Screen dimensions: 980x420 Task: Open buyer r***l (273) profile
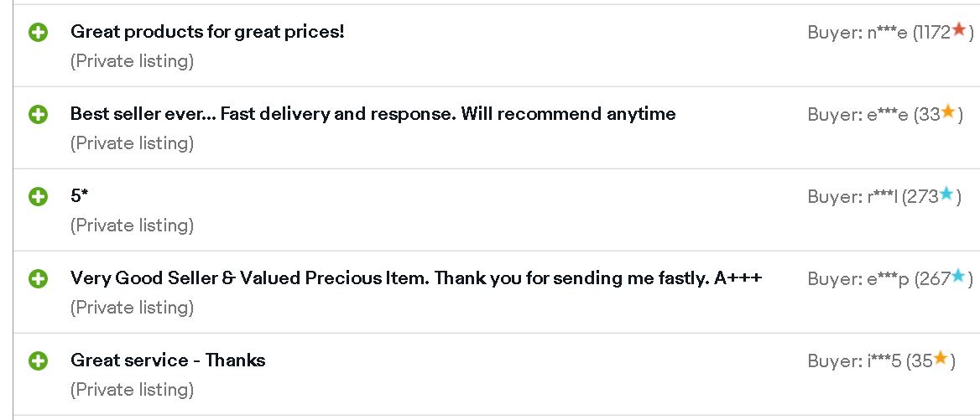pyautogui.click(x=884, y=197)
